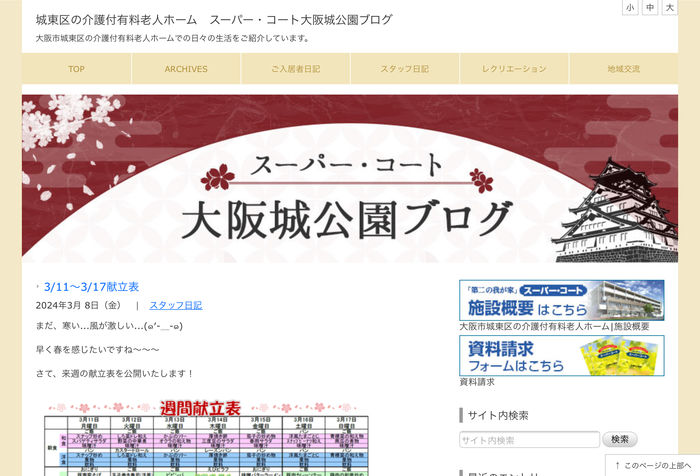
Task: Click the このページの上部へ back-to-top button
Action: click(x=652, y=465)
